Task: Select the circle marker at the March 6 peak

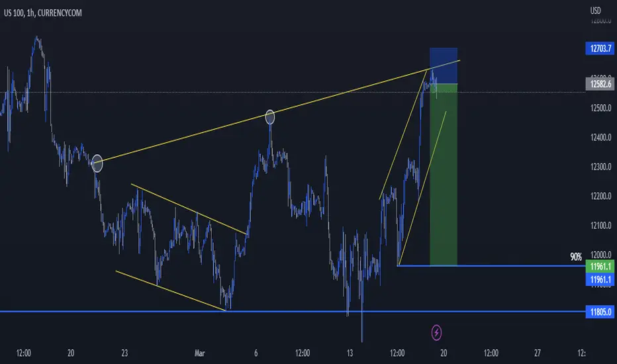Action: pyautogui.click(x=270, y=117)
